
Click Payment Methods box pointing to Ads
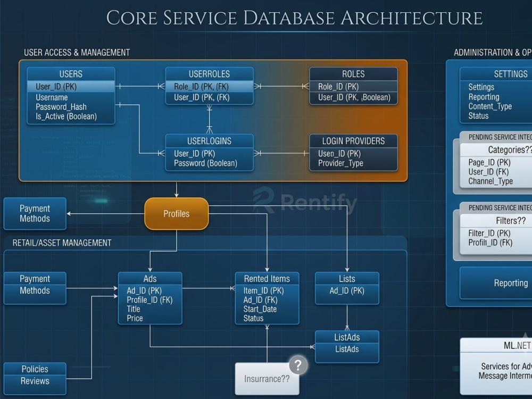click(35, 288)
